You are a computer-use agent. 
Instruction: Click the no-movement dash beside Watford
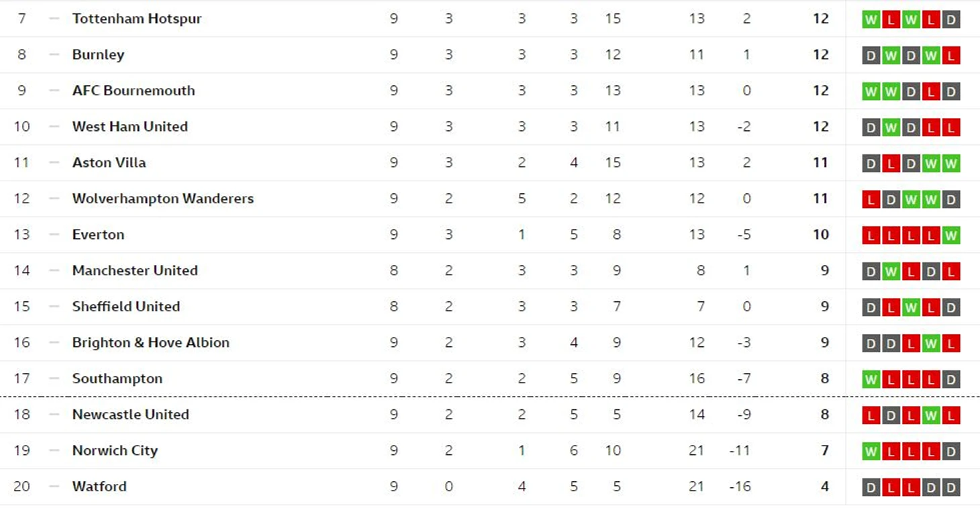[x=54, y=487]
